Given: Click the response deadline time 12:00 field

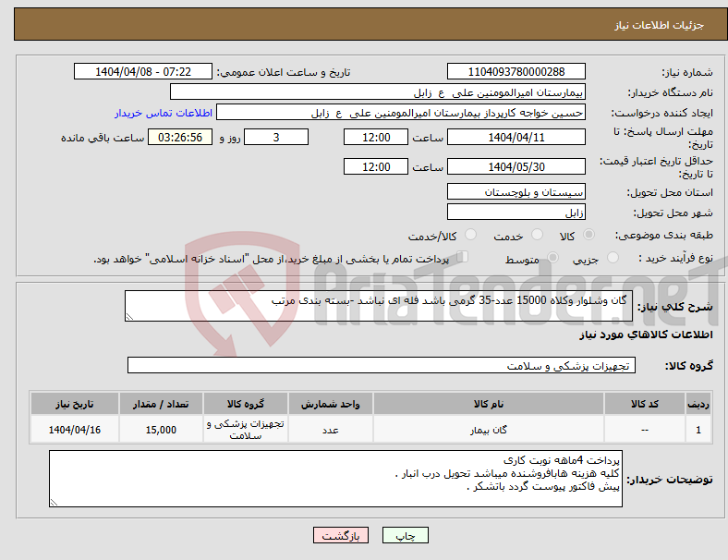Looking at the screenshot, I should point(376,138).
